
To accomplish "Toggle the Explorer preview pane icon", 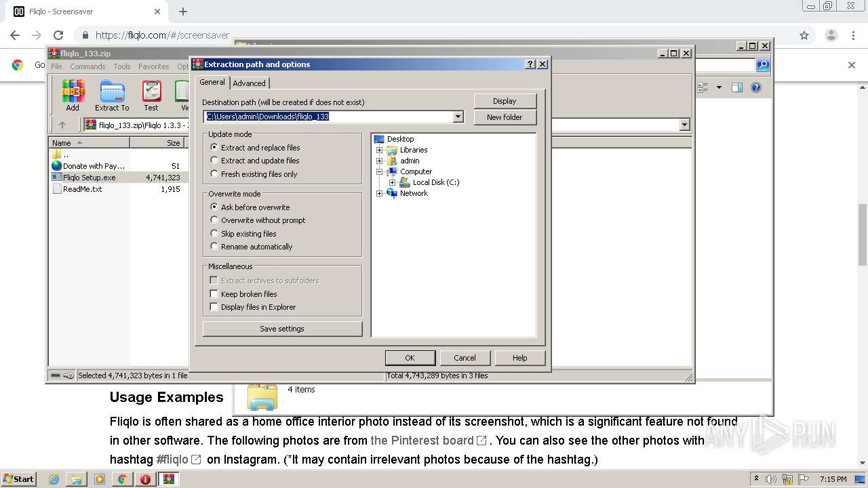I will click(x=737, y=87).
